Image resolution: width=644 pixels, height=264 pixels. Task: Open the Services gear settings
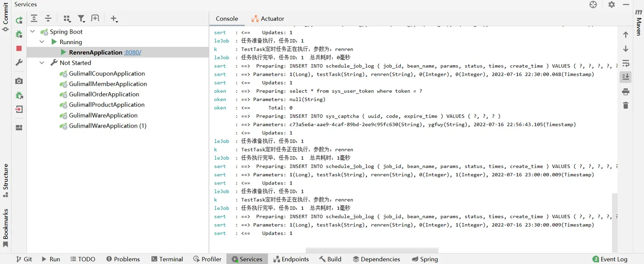[611, 5]
